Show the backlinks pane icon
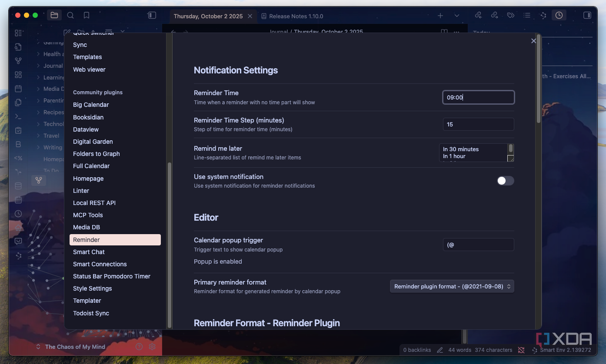Screen dimensions: 606x364 [x=478, y=15]
